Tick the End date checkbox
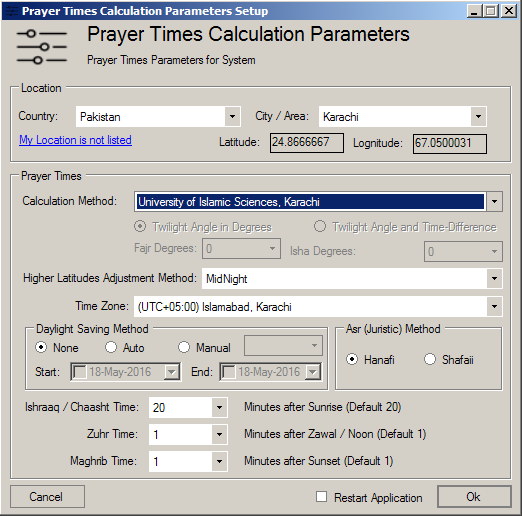This screenshot has width=522, height=516. click(228, 372)
